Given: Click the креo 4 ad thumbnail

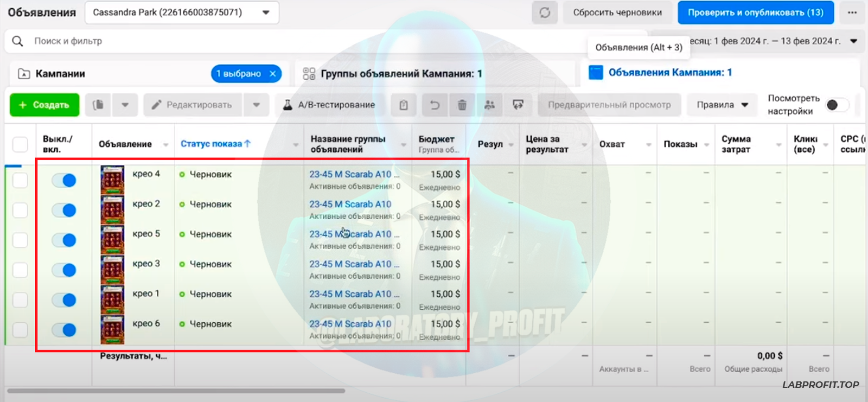Looking at the screenshot, I should point(112,180).
